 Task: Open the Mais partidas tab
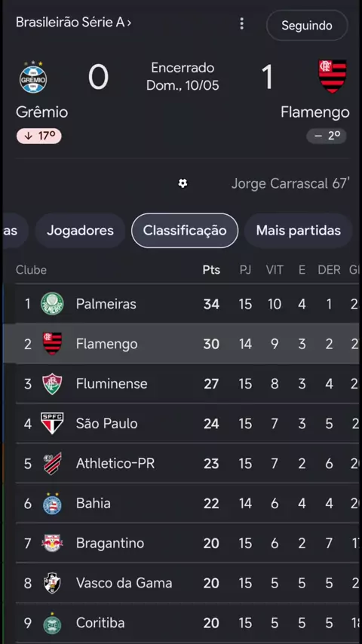[299, 231]
